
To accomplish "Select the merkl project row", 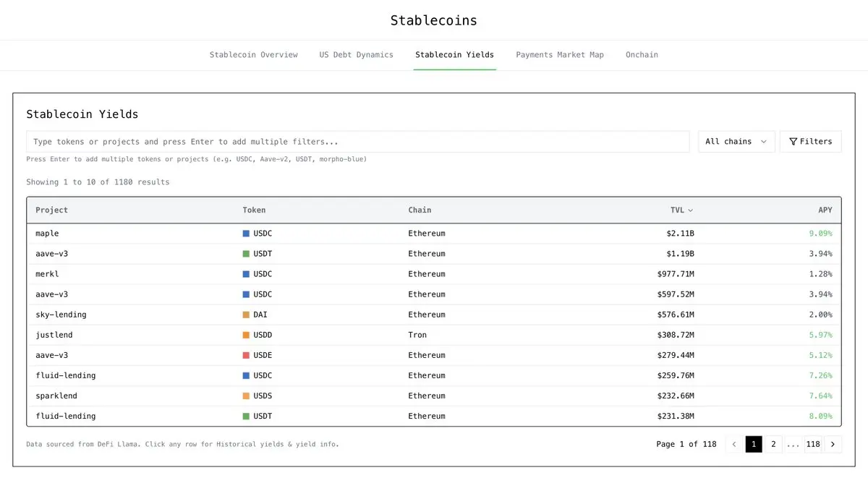I will 434,274.
